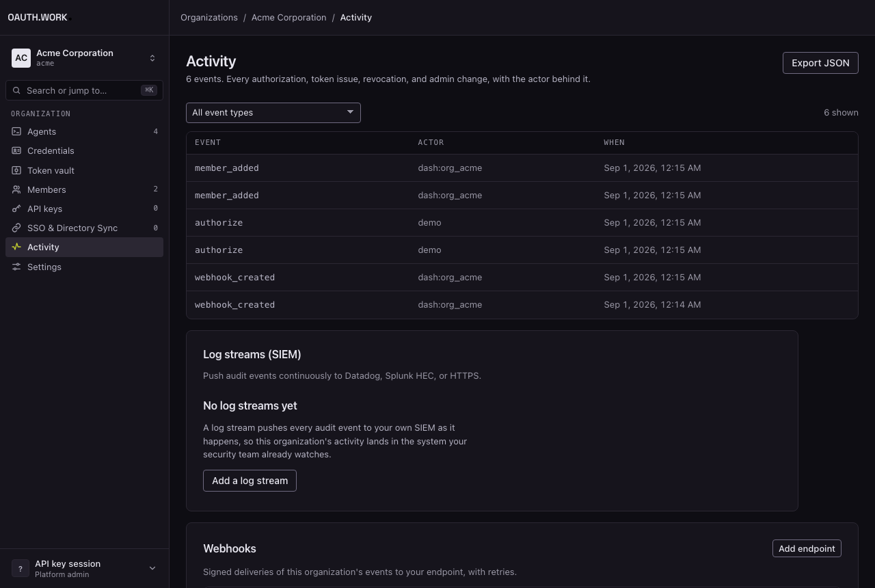Click the Sep 1, 2026, 12:14 AM timestamp
The height and width of the screenshot is (588, 875).
click(652, 304)
